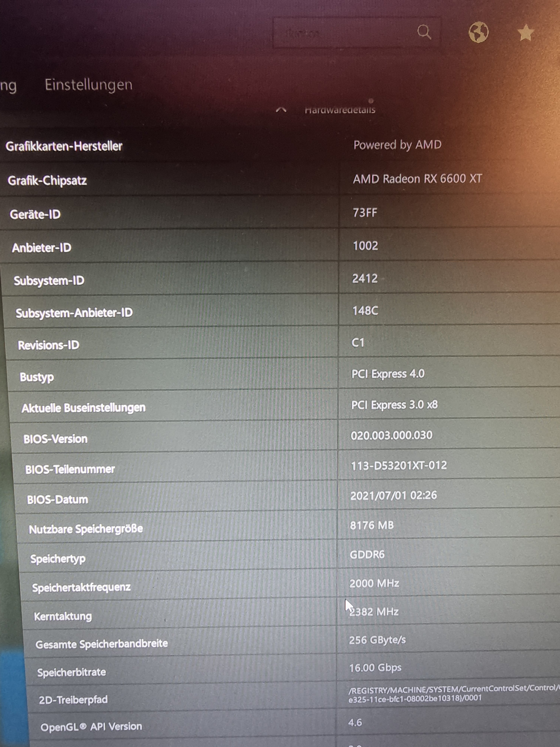The height and width of the screenshot is (747, 560).
Task: Select the AMD Radeon RX 6600 XT value
Action: pos(417,179)
